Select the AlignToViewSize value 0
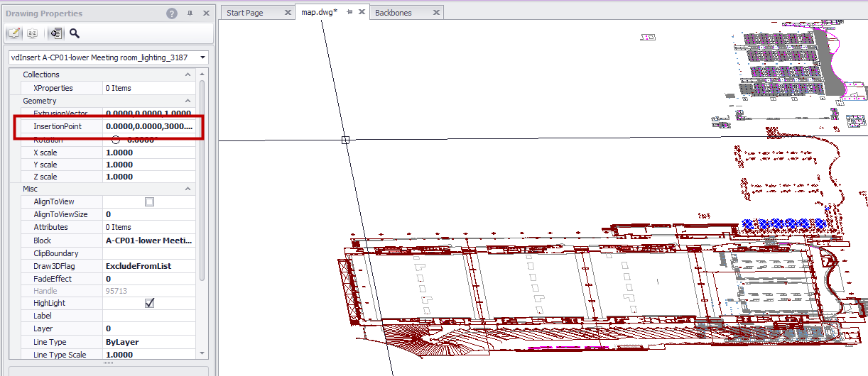 [149, 214]
